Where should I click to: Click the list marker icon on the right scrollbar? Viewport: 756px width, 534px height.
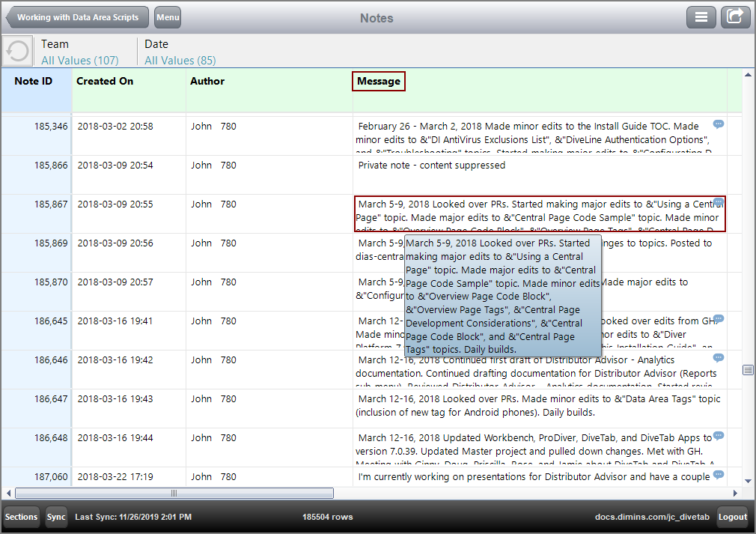click(x=747, y=369)
